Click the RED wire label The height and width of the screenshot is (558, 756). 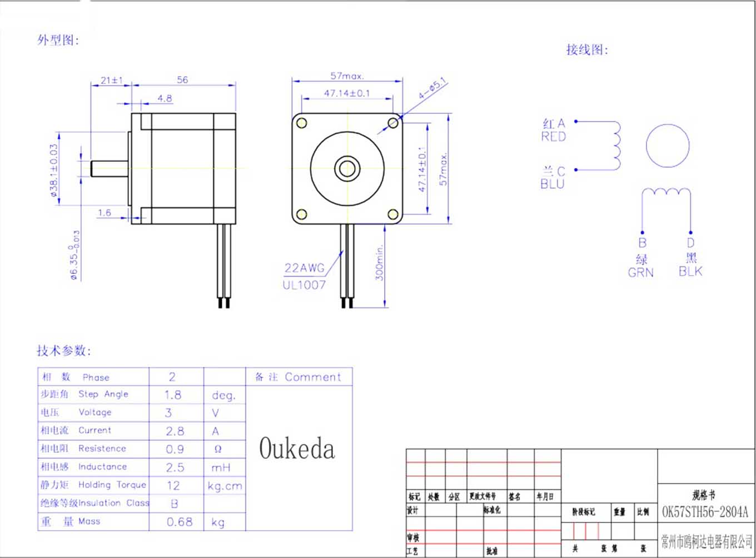[553, 137]
